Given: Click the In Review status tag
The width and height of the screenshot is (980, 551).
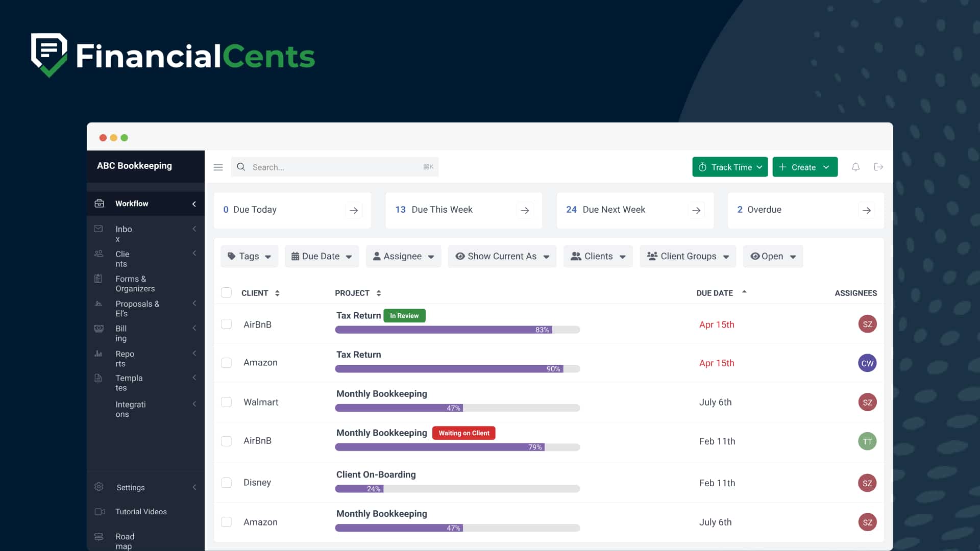Looking at the screenshot, I should (x=404, y=316).
